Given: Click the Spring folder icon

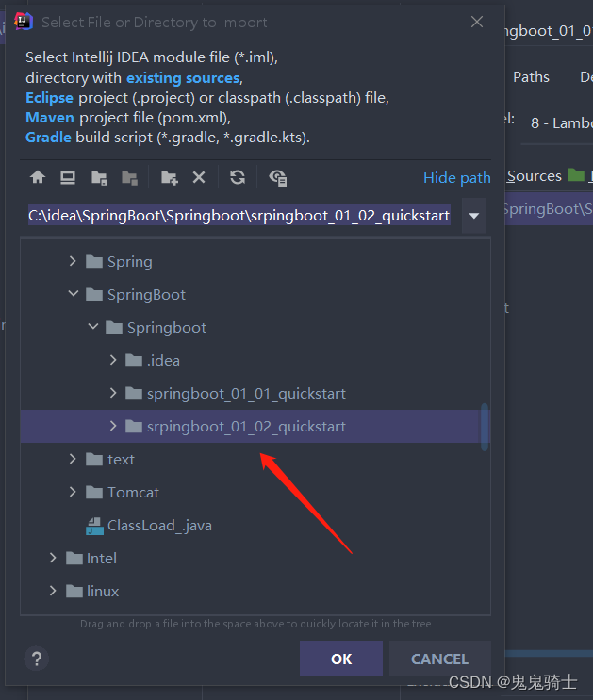Looking at the screenshot, I should coord(94,261).
